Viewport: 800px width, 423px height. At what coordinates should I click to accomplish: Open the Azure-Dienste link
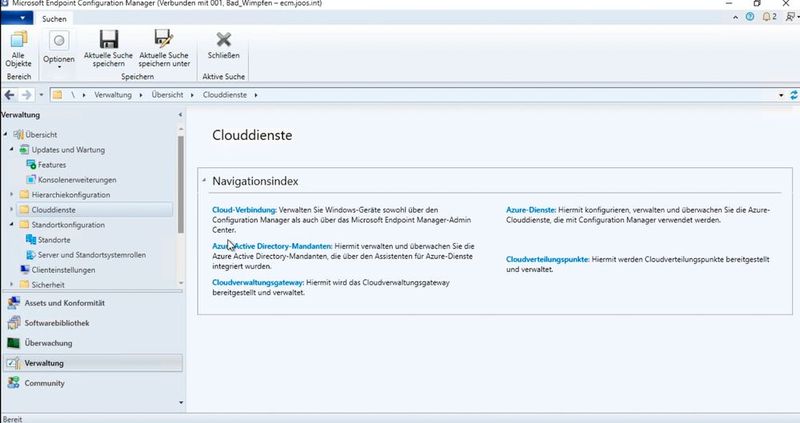click(x=531, y=210)
